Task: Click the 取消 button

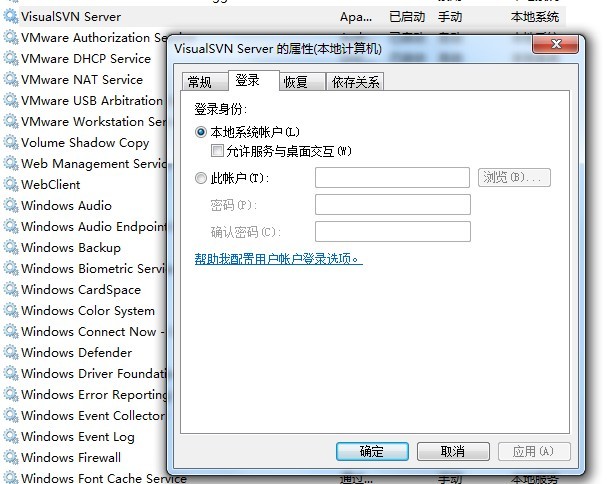Action: point(453,451)
